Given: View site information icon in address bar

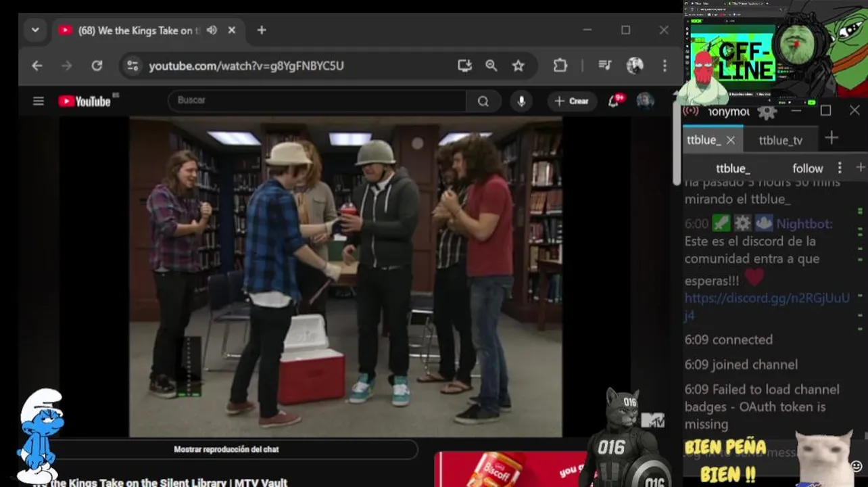Looking at the screenshot, I should point(132,66).
